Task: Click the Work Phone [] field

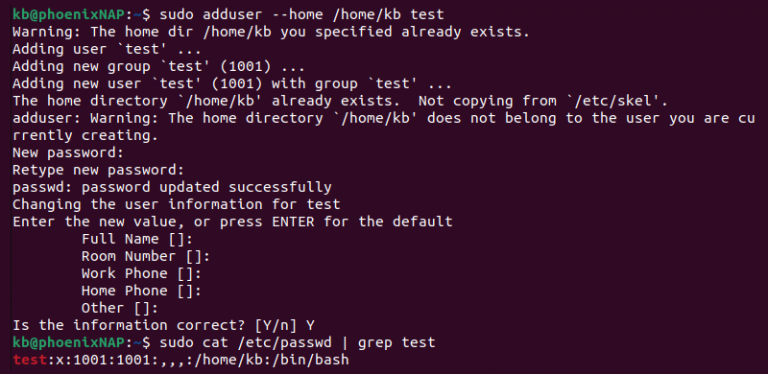Action: pyautogui.click(x=142, y=274)
